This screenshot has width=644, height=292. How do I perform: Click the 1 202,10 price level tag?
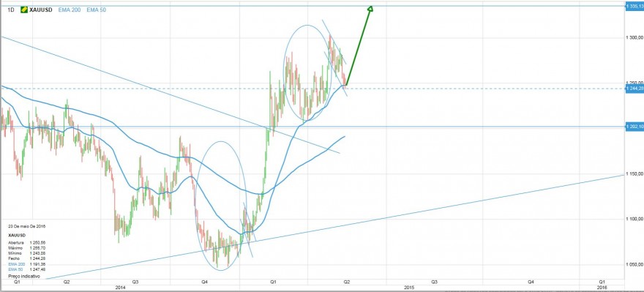634,127
